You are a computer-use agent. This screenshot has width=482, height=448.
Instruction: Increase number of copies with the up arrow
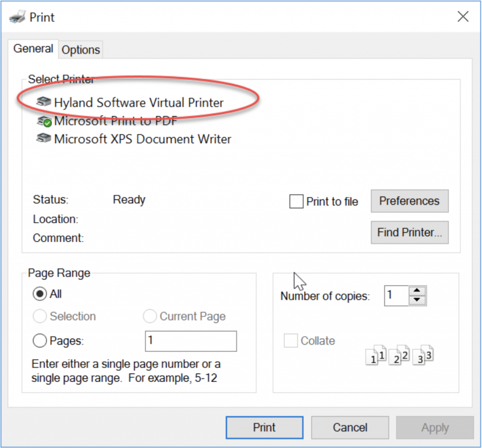(417, 292)
